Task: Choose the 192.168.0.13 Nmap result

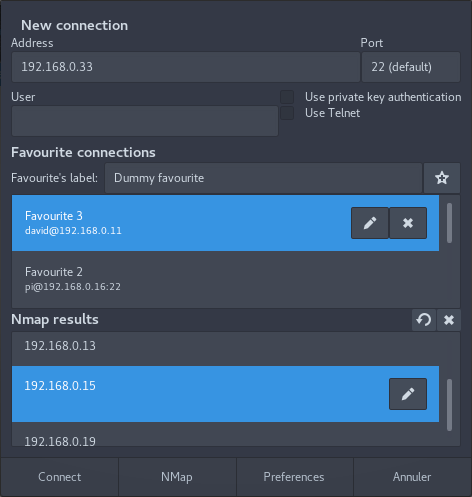Action: 225,347
